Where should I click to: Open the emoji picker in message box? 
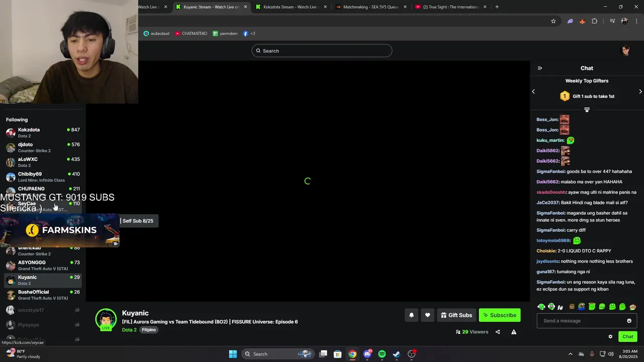coord(629,321)
